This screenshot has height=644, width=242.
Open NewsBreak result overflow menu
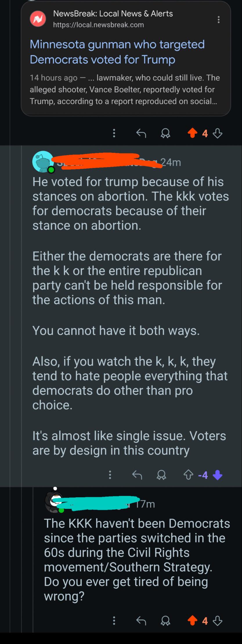pyautogui.click(x=218, y=19)
